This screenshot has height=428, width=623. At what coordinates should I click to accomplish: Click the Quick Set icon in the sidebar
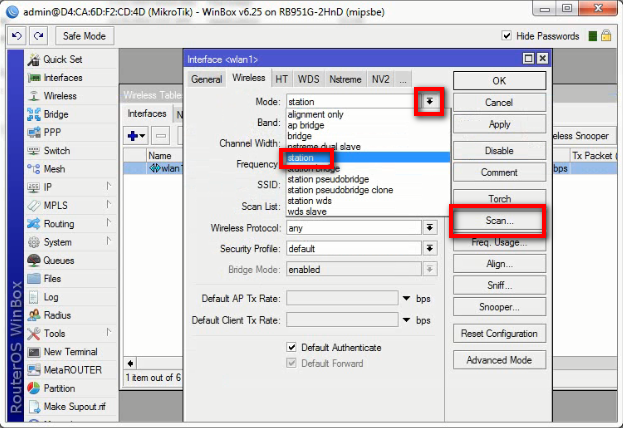click(34, 60)
